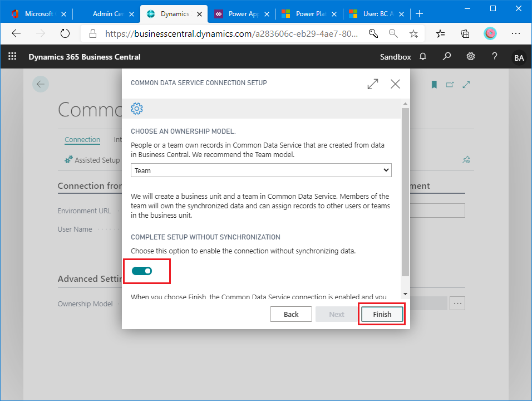Add this page to favorites star
532x401 pixels.
413,33
